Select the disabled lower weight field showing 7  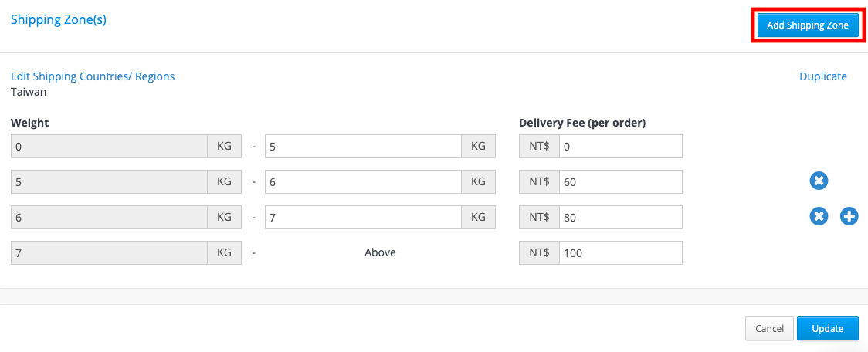pyautogui.click(x=110, y=253)
